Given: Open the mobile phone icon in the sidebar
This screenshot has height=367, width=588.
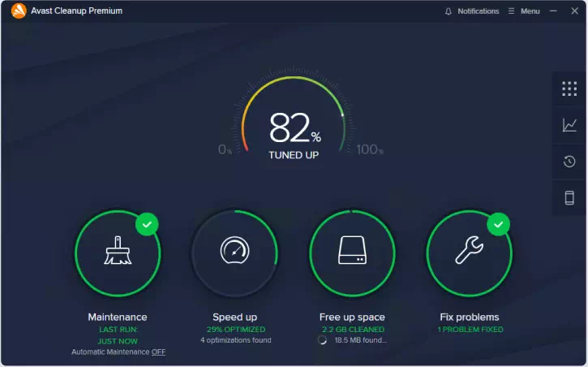Looking at the screenshot, I should coord(569,198).
